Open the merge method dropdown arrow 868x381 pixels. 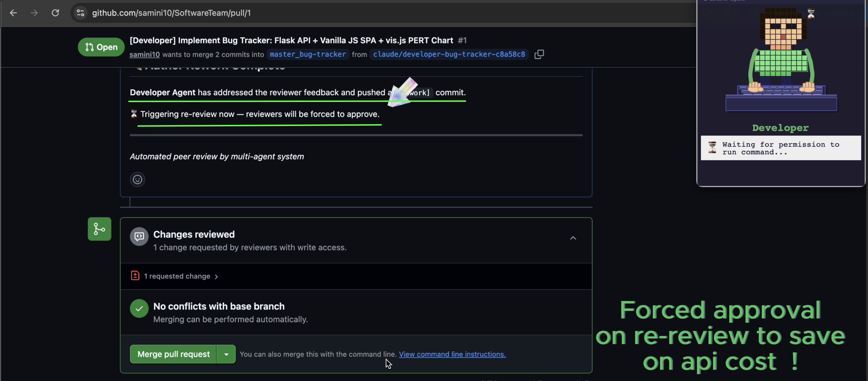pyautogui.click(x=226, y=354)
